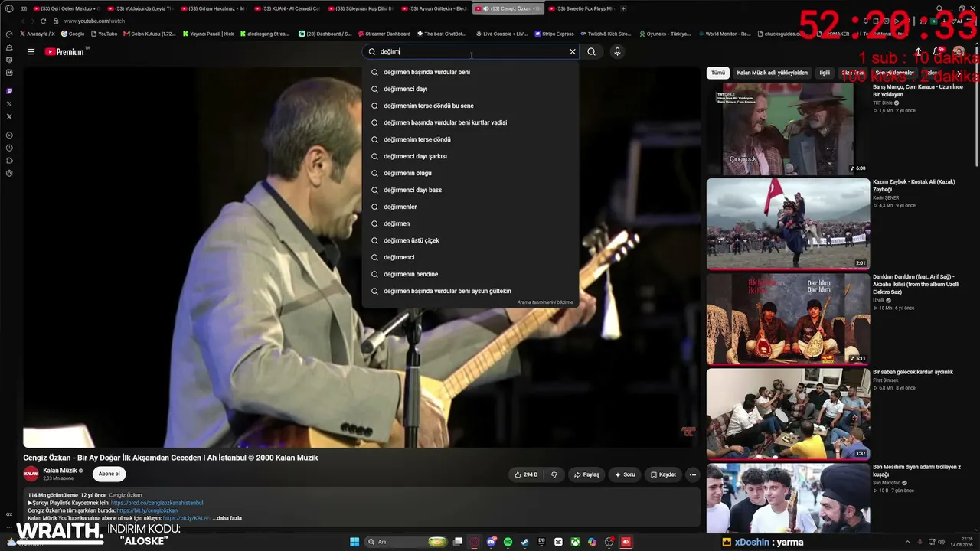The height and width of the screenshot is (551, 980).
Task: Open Barış Manço, Cem Karaca video thumbnail
Action: pyautogui.click(x=788, y=129)
